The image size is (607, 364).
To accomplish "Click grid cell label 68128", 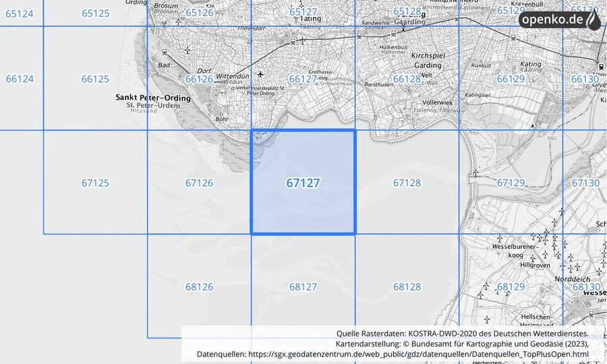I will coord(407,287).
